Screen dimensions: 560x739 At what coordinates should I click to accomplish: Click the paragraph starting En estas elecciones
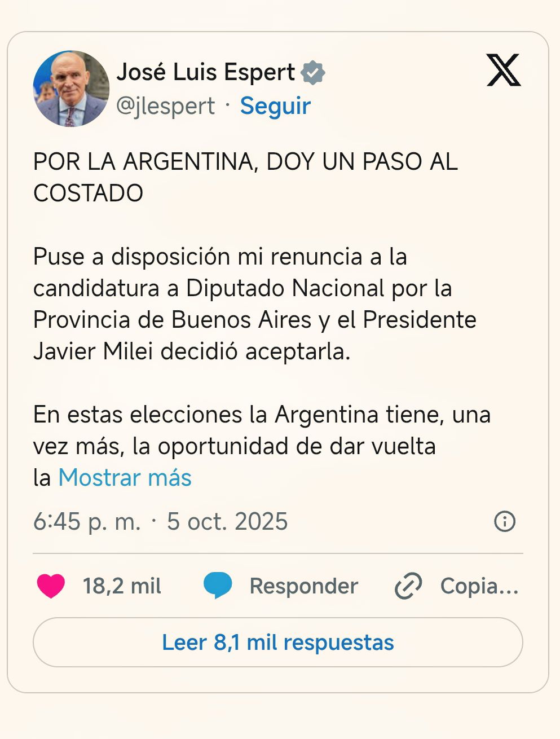tap(262, 430)
